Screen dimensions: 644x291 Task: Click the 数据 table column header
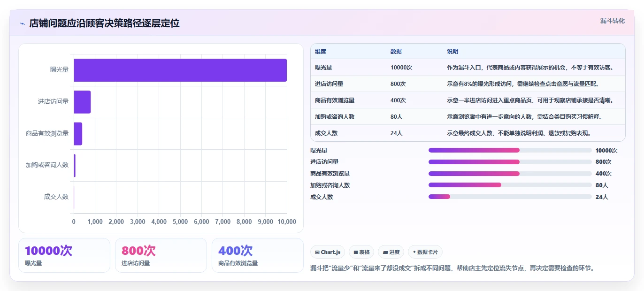coord(396,52)
